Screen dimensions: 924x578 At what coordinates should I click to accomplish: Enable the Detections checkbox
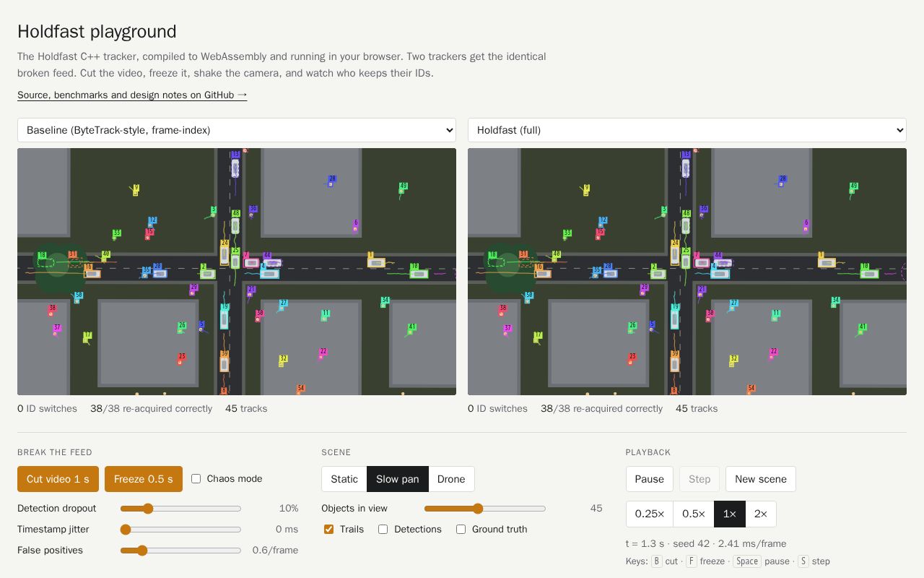[383, 529]
